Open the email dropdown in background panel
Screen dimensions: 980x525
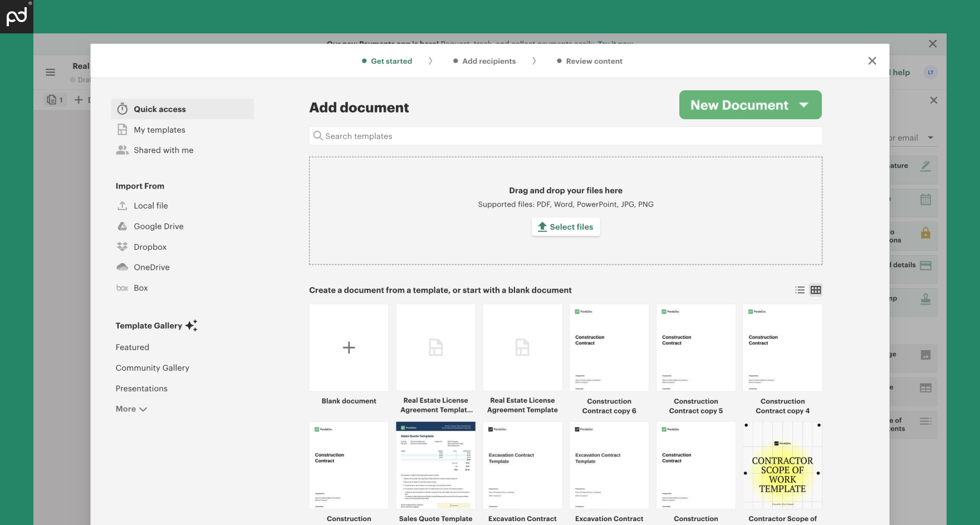click(x=930, y=138)
